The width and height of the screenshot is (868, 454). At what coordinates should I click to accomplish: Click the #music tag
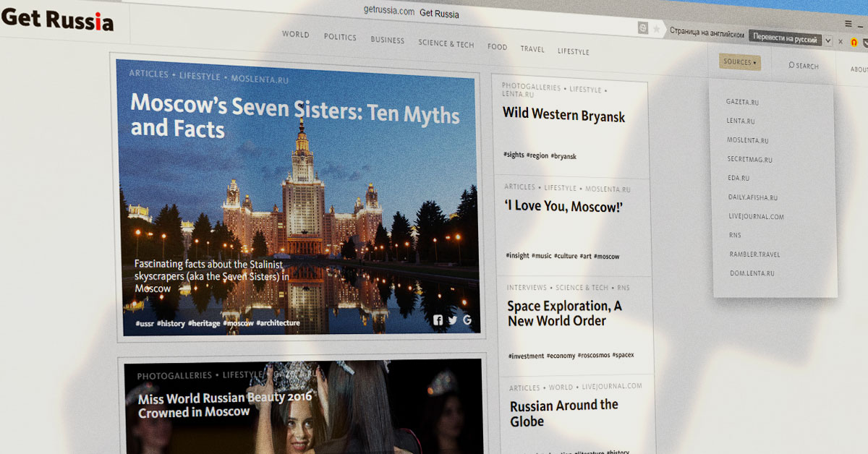541,256
